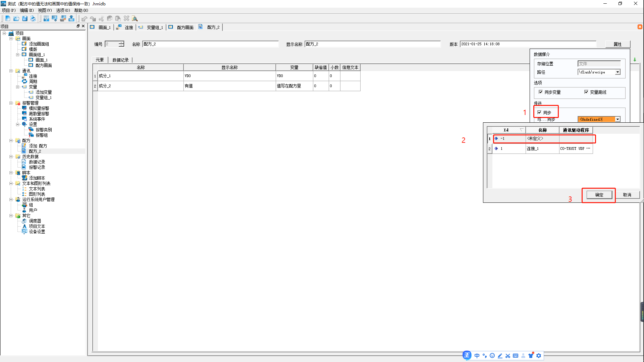Click the Delete X toolbar icon

coord(126,18)
